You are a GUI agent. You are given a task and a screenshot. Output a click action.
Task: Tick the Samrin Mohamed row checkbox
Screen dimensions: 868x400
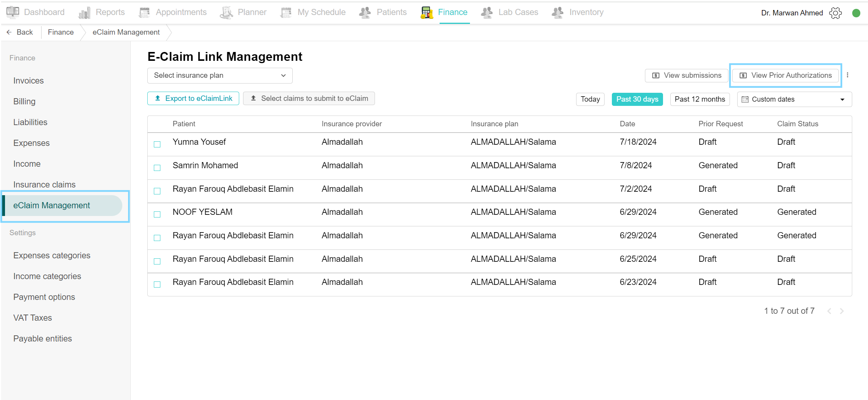[x=157, y=168]
